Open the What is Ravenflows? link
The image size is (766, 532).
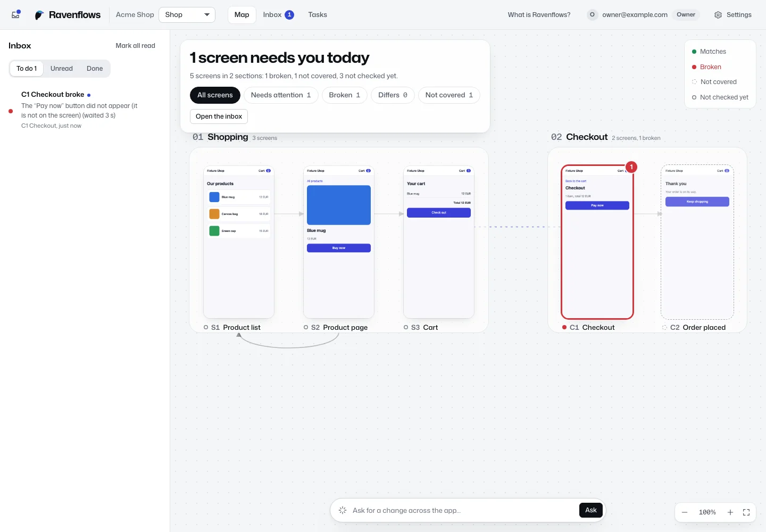coord(539,15)
